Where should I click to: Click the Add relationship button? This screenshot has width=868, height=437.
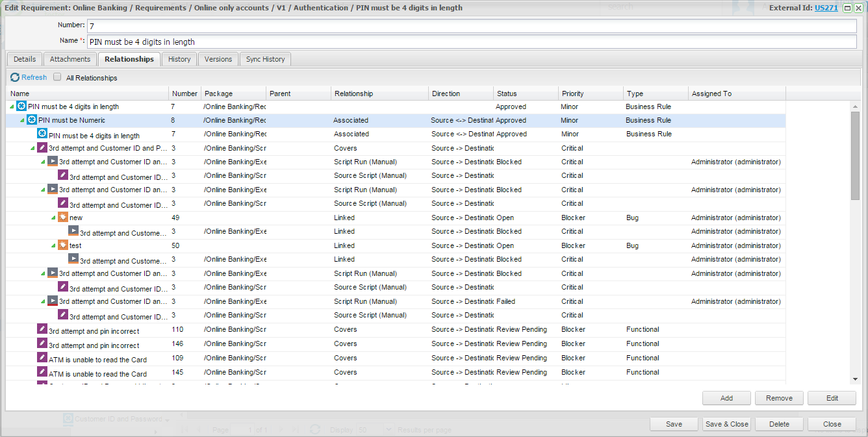click(726, 398)
